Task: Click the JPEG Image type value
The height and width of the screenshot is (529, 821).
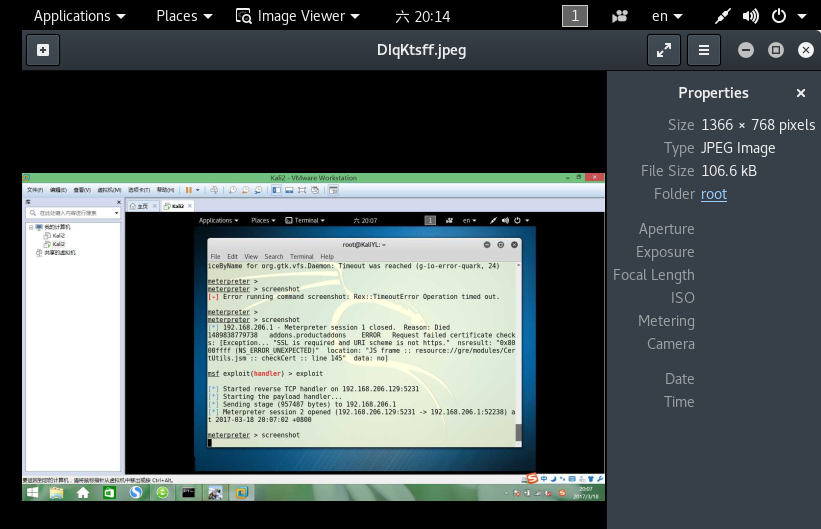Action: (x=738, y=148)
